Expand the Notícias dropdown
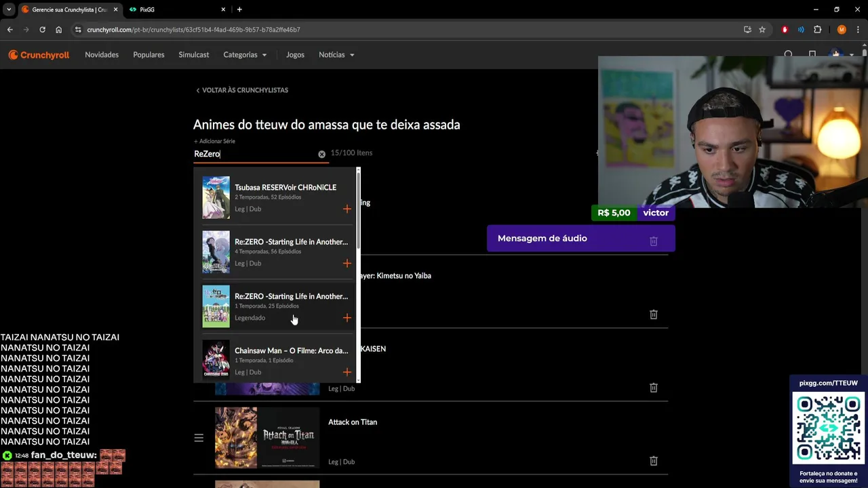Image resolution: width=868 pixels, height=488 pixels. click(x=336, y=55)
